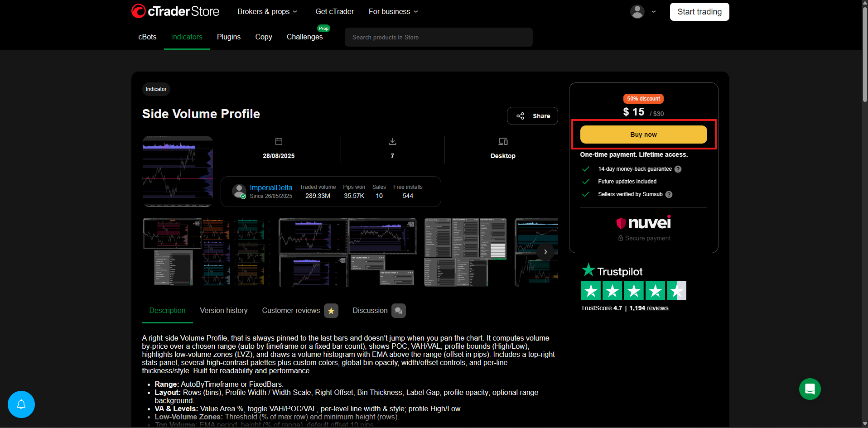Viewport: 868px width, 428px height.
Task: Open the notification bell icon
Action: click(21, 404)
